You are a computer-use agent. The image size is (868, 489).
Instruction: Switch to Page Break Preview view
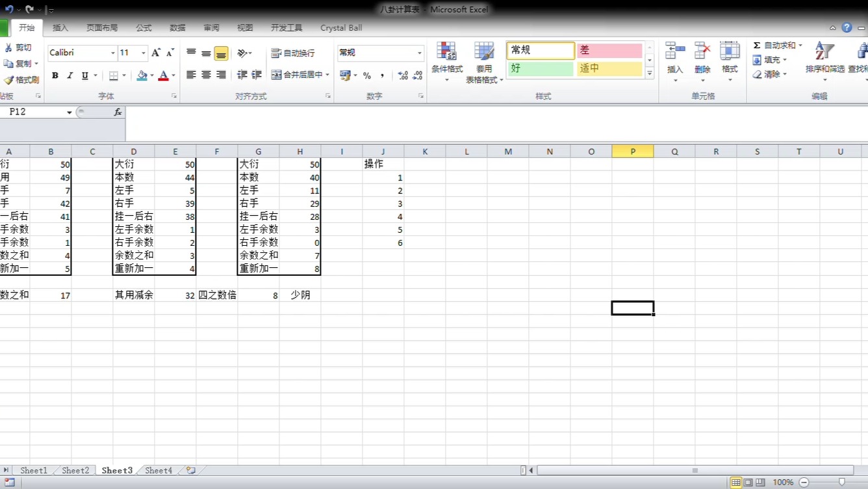759,482
